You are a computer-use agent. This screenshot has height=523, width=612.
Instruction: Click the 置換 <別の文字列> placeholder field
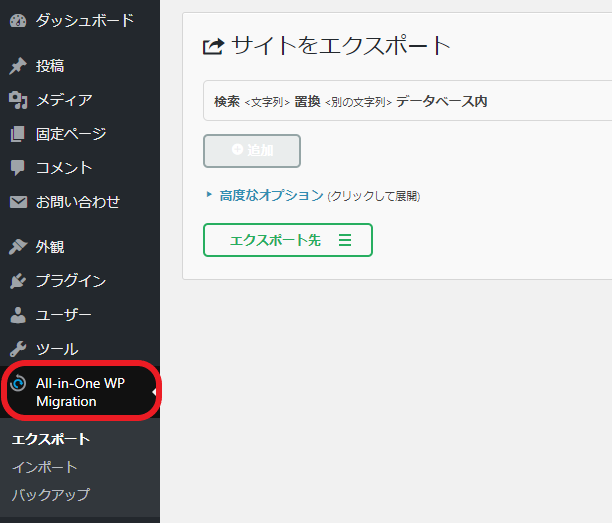[343, 102]
